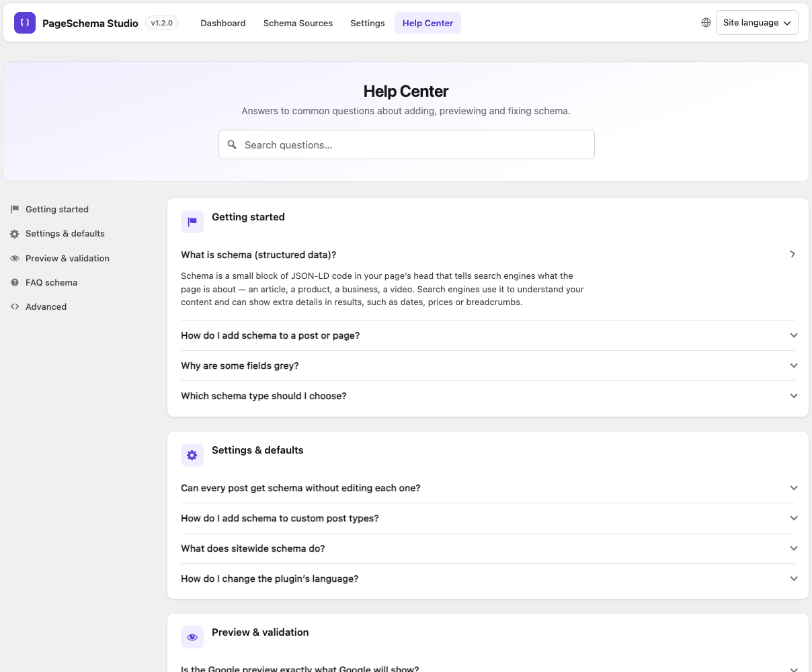Open the Dashboard tab
The width and height of the screenshot is (812, 672).
point(223,23)
